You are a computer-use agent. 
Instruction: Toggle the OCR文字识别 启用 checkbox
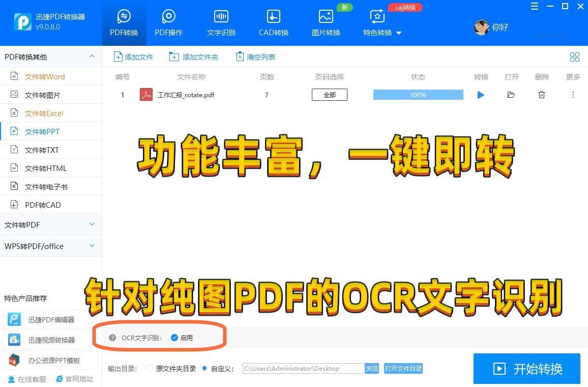click(x=174, y=338)
